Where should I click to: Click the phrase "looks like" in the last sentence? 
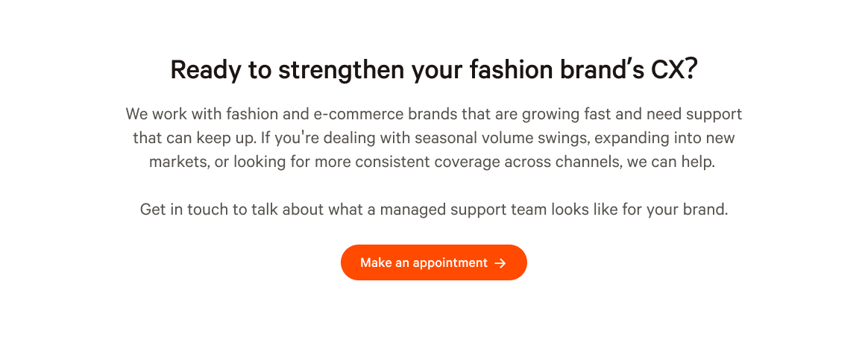(x=589, y=210)
